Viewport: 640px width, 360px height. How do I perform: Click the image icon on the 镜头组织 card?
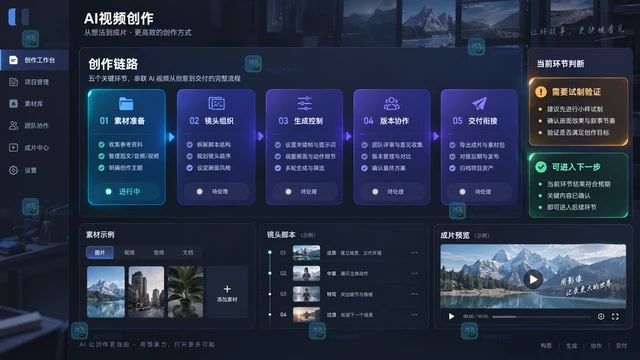tap(216, 104)
